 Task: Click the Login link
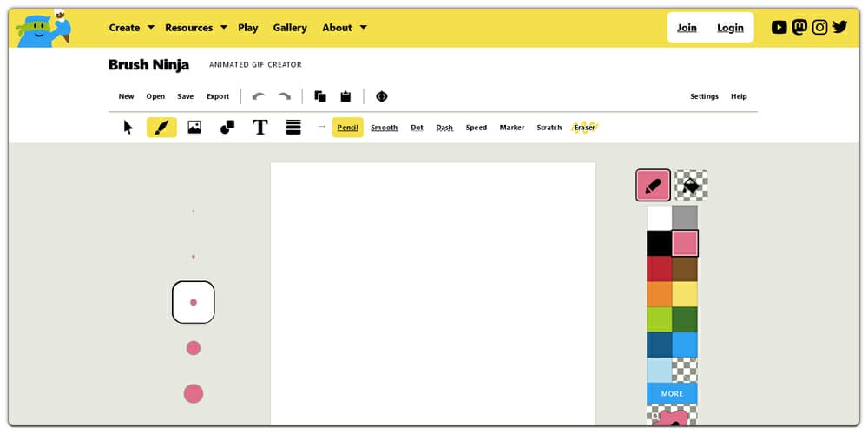tap(730, 28)
